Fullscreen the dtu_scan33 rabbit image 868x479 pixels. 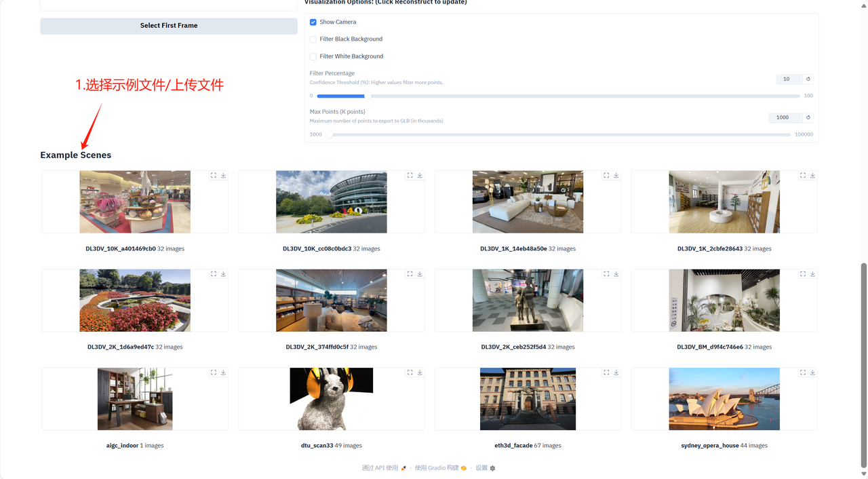coord(410,372)
